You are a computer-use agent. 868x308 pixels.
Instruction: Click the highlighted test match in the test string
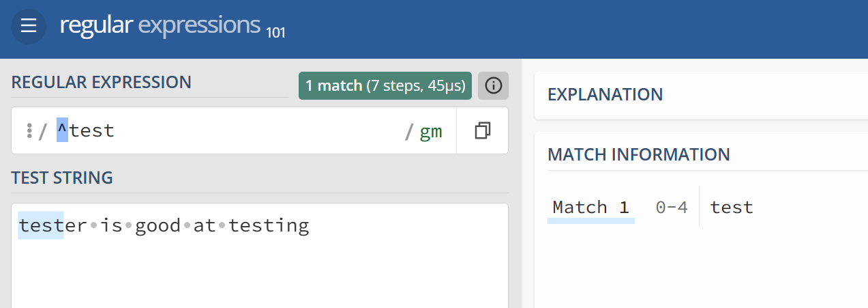point(41,225)
